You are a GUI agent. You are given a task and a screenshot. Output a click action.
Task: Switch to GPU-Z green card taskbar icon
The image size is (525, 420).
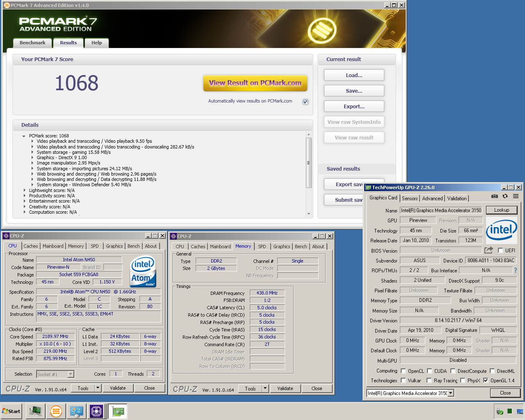coord(118,411)
